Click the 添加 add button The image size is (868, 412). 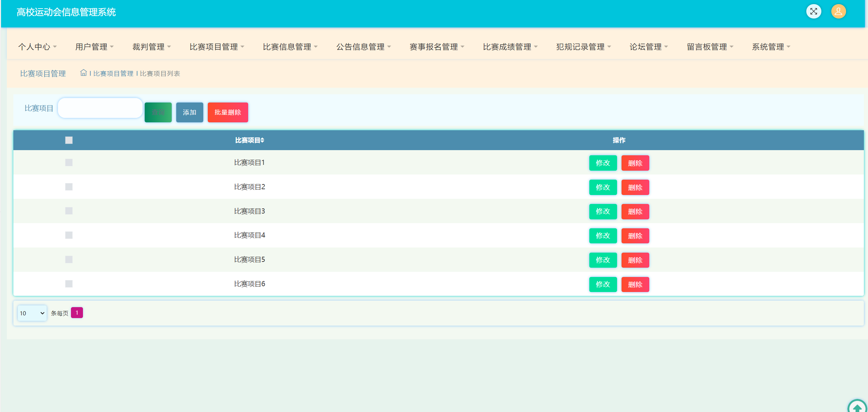click(190, 112)
